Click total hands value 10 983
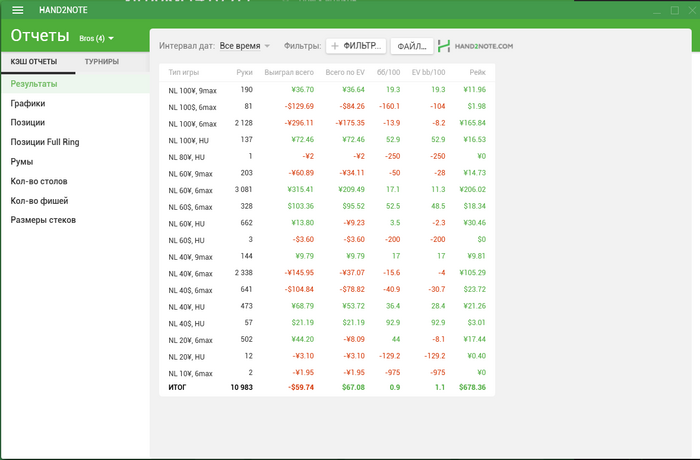Viewport: 700px width, 460px height. [242, 387]
